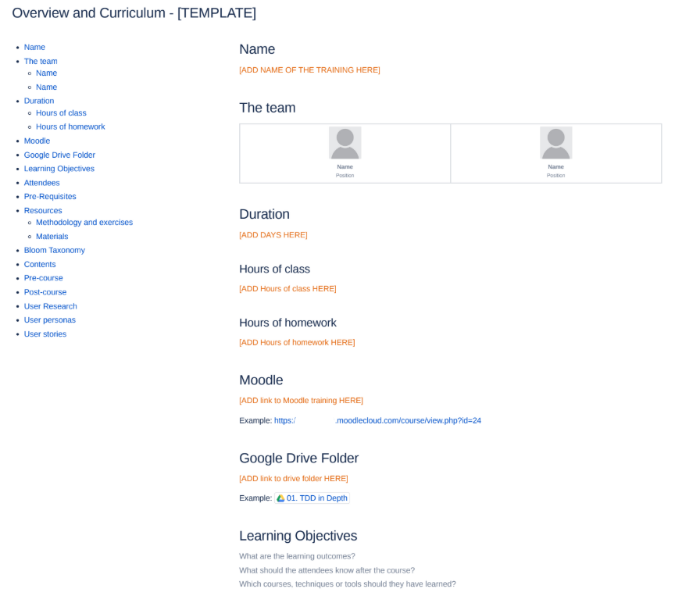Go to Hours of class in contents list

point(61,113)
